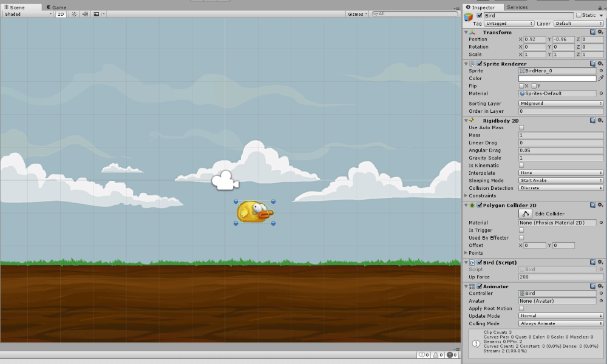Open Polygon Collider Material object picker circle
Image resolution: width=607 pixels, height=364 pixels.
pos(601,223)
